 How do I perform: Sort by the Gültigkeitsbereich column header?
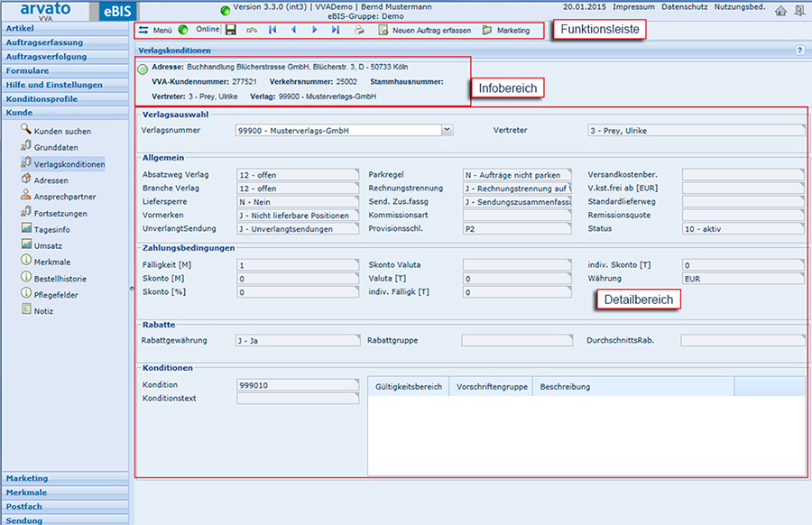(409, 387)
